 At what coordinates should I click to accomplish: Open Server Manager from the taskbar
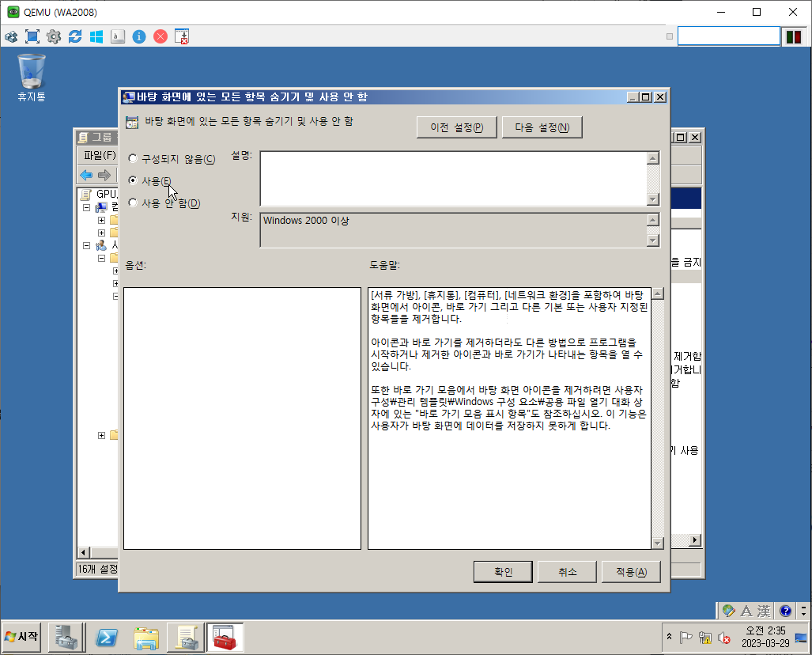pos(66,638)
